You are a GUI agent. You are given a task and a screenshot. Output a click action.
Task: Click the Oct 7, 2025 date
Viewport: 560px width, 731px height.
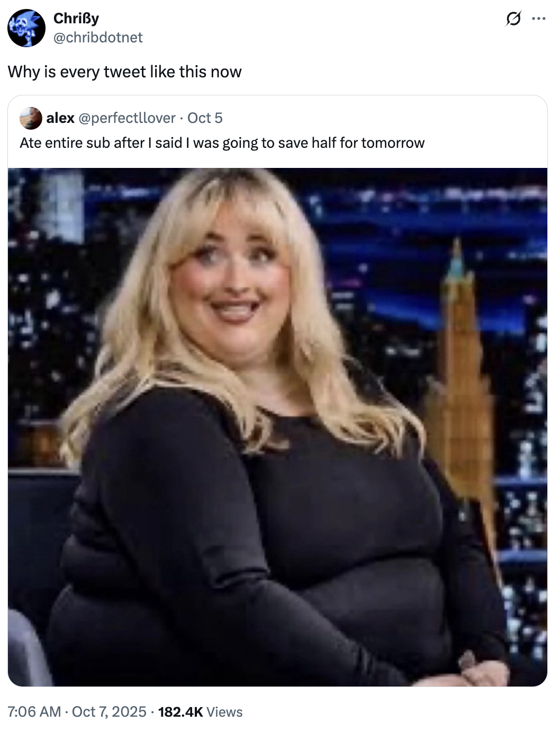tap(109, 711)
